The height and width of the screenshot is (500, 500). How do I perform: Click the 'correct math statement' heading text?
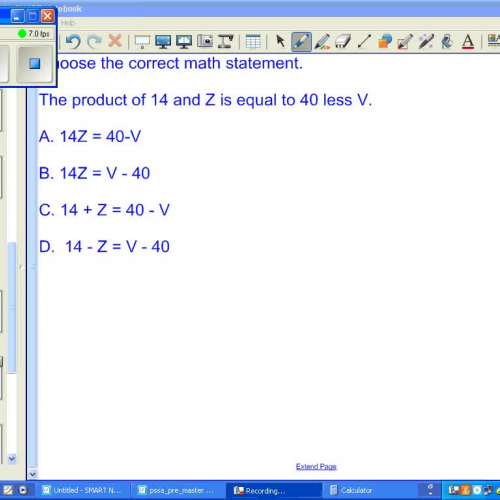pyautogui.click(x=215, y=63)
